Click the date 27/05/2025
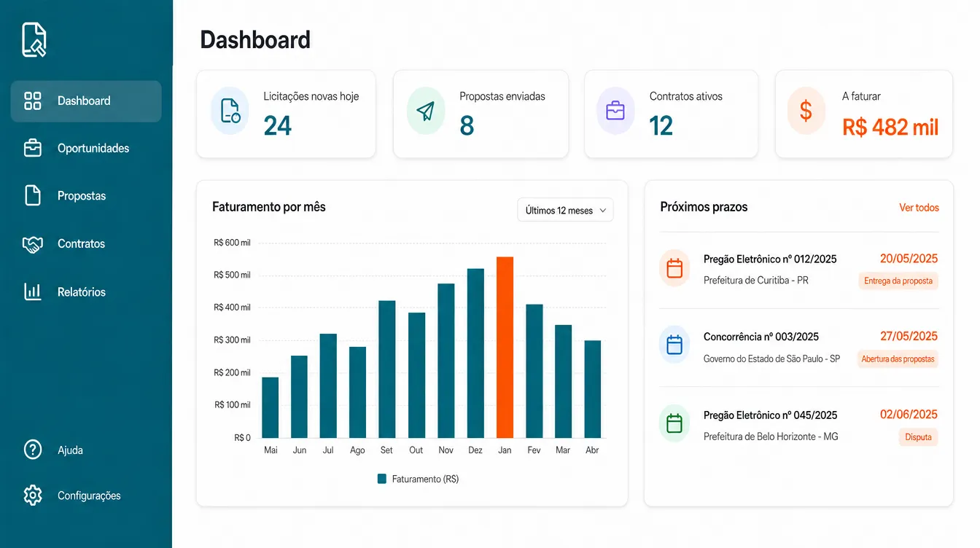 click(909, 337)
